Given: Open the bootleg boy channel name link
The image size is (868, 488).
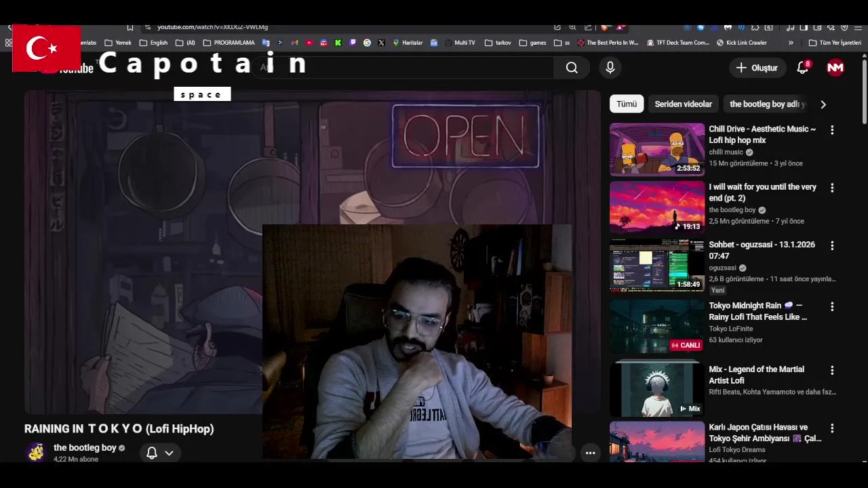Looking at the screenshot, I should tap(85, 448).
